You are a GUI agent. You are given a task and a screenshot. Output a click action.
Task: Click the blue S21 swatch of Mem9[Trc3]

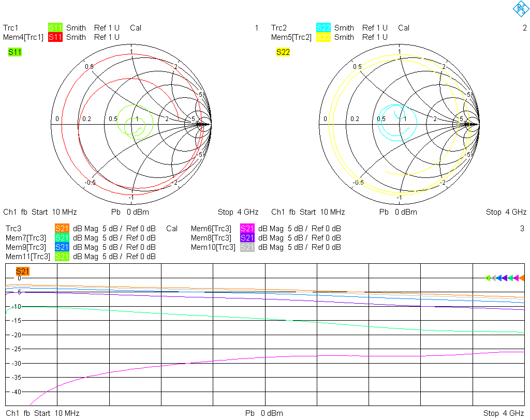coord(62,247)
